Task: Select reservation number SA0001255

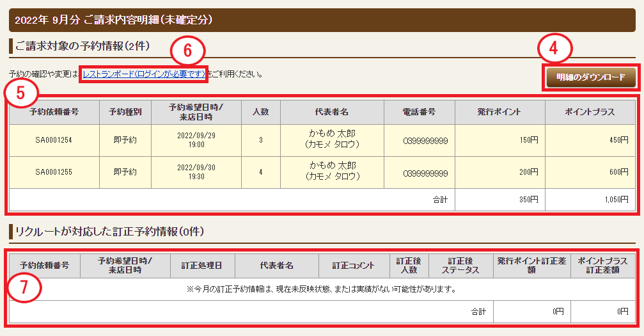Action: [54, 172]
